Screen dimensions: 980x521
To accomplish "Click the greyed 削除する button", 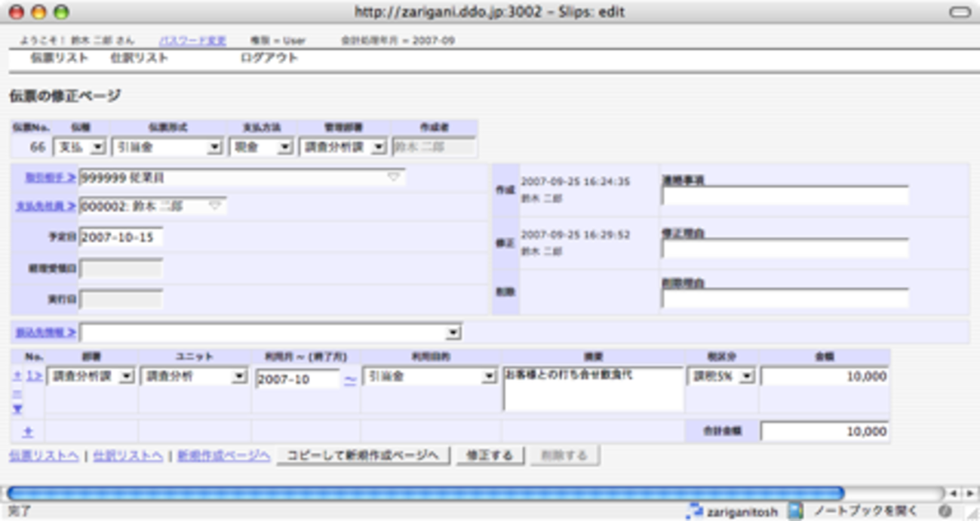I will pyautogui.click(x=565, y=456).
